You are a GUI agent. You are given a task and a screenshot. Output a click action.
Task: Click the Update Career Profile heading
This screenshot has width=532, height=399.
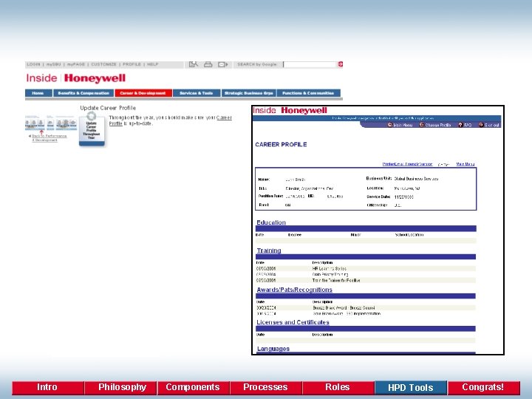click(x=108, y=108)
